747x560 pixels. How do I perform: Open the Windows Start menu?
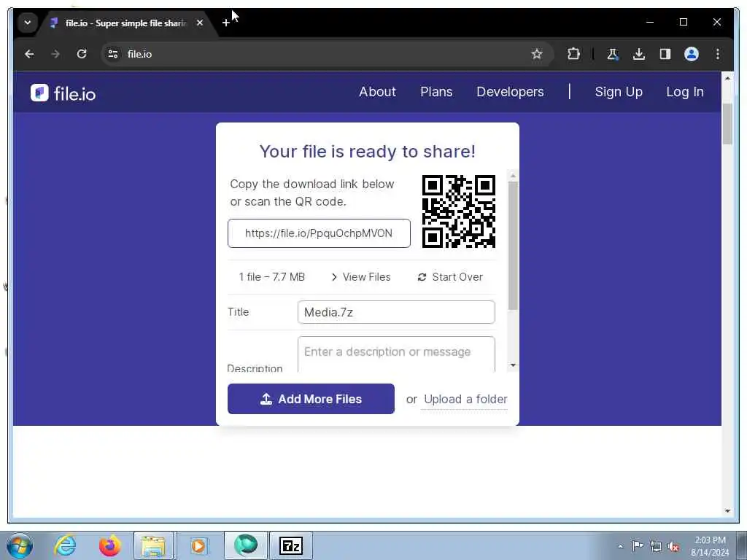(x=20, y=545)
